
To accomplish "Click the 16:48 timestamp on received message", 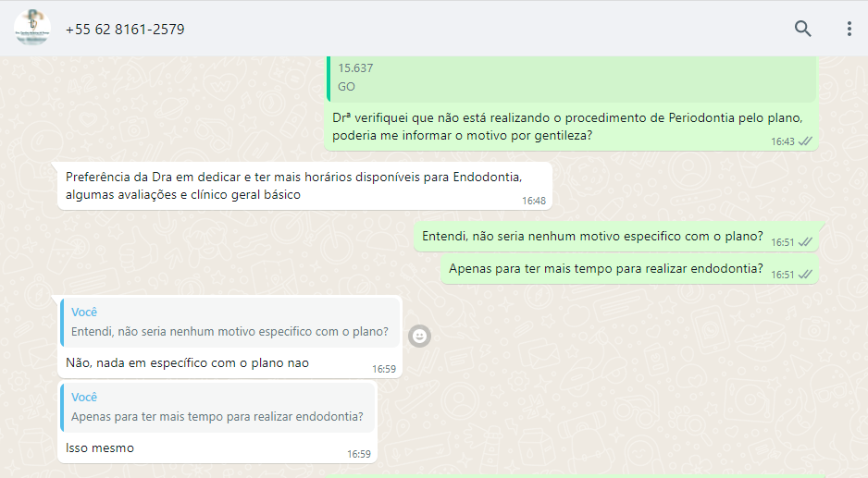I will [534, 201].
